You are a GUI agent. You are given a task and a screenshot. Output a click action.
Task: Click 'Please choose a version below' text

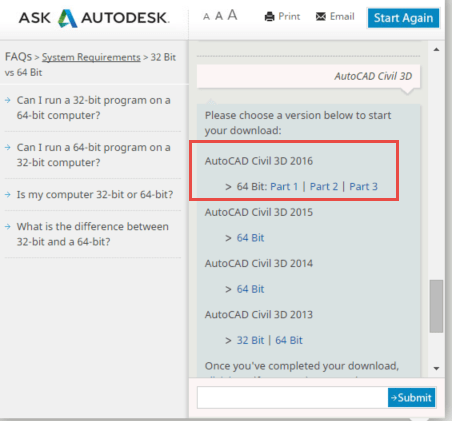pos(298,123)
